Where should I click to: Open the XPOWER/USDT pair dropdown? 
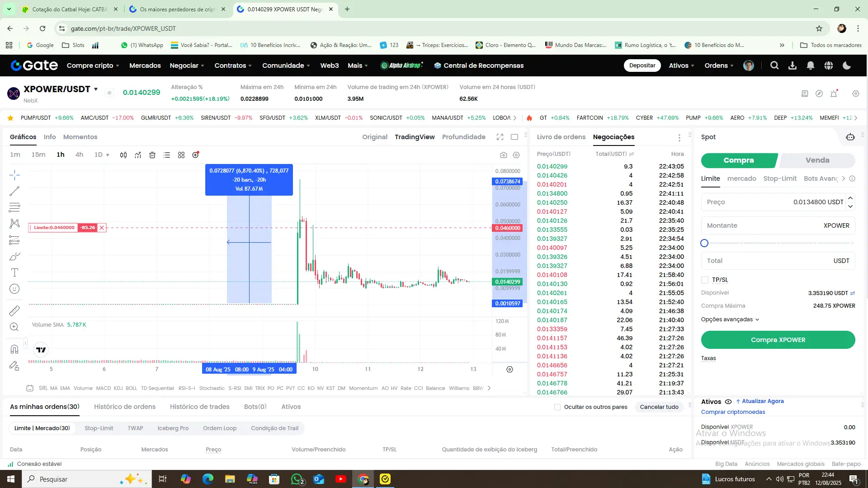pos(96,89)
